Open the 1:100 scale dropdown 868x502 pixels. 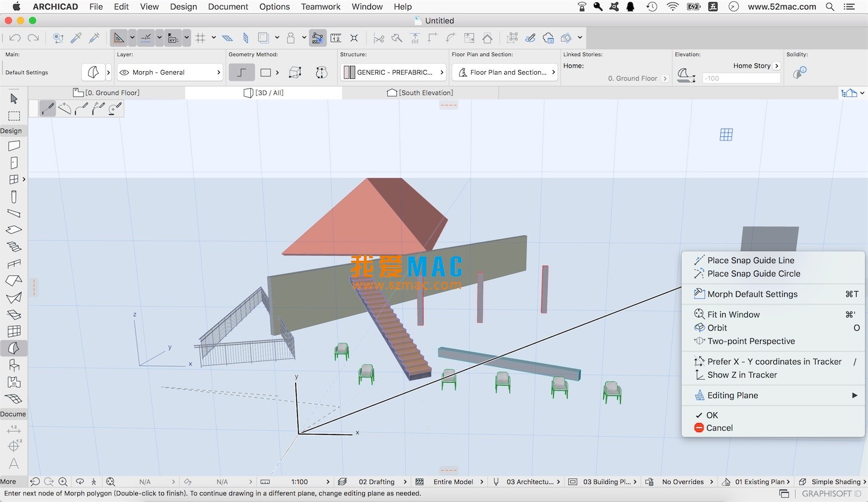pos(296,482)
